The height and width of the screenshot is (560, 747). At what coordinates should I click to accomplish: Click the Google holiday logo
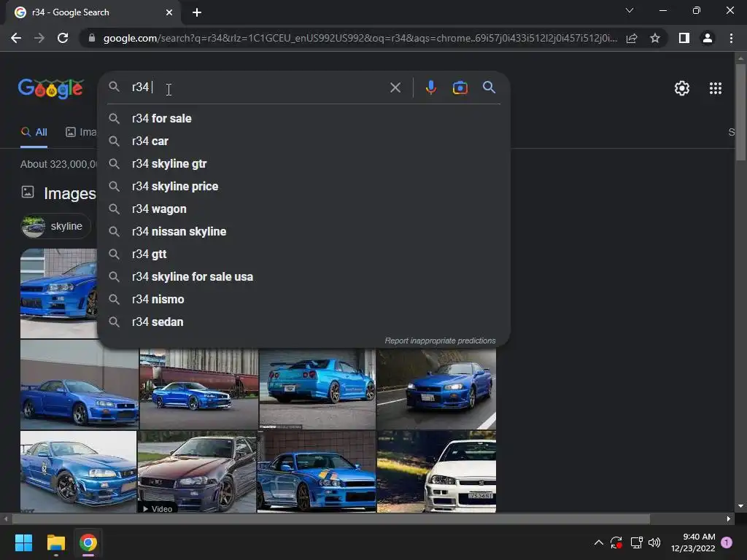point(51,88)
